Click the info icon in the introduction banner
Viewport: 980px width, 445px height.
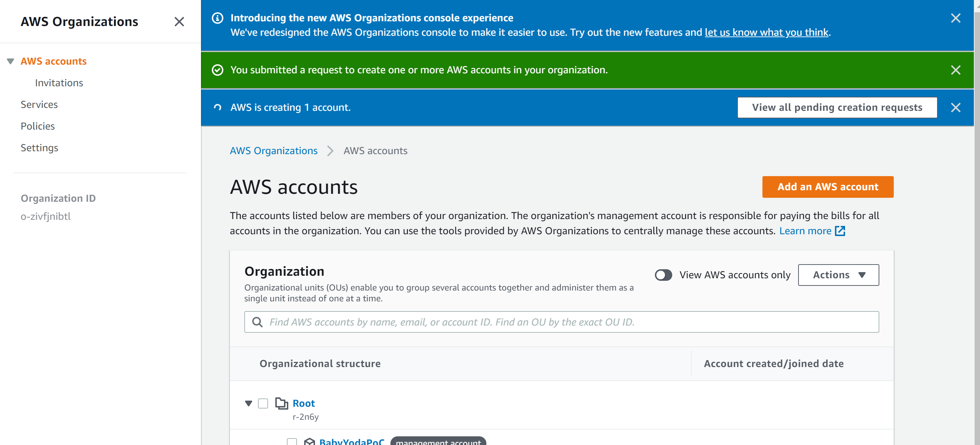click(218, 18)
